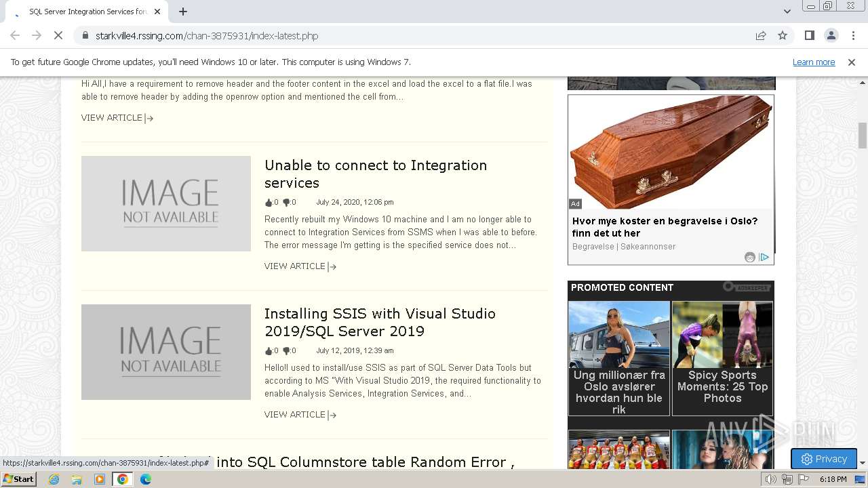Share this page using the share icon
Viewport: 868px width, 488px height.
761,35
